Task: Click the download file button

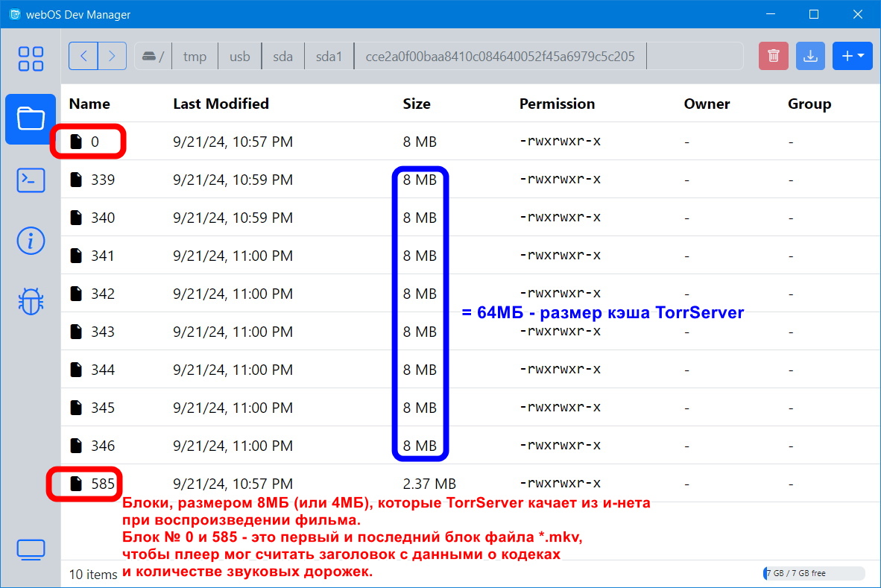Action: click(810, 56)
